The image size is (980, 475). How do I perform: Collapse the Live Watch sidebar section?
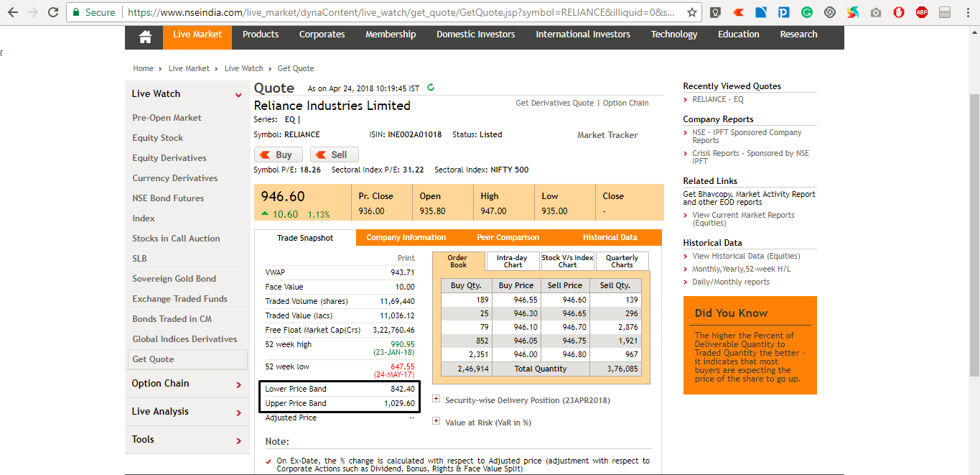(x=238, y=95)
